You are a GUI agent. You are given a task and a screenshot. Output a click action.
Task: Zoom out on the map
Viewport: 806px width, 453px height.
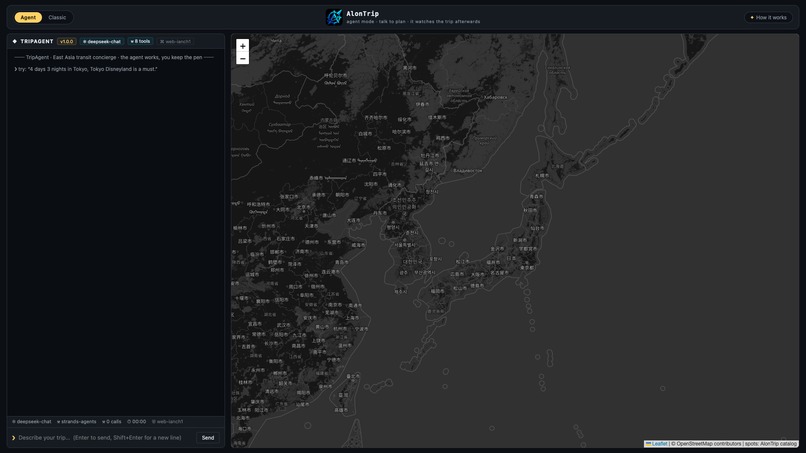[x=243, y=59]
